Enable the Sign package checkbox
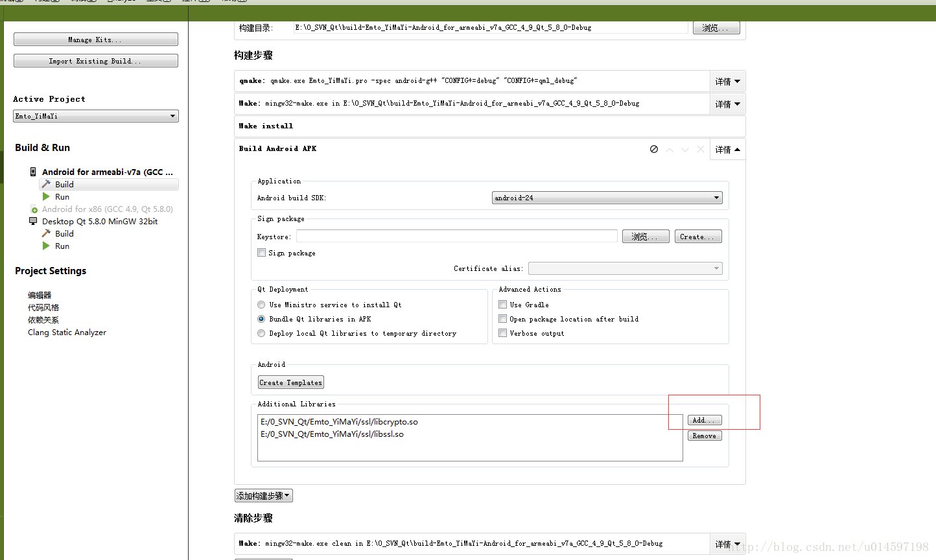Image resolution: width=936 pixels, height=560 pixels. [261, 253]
